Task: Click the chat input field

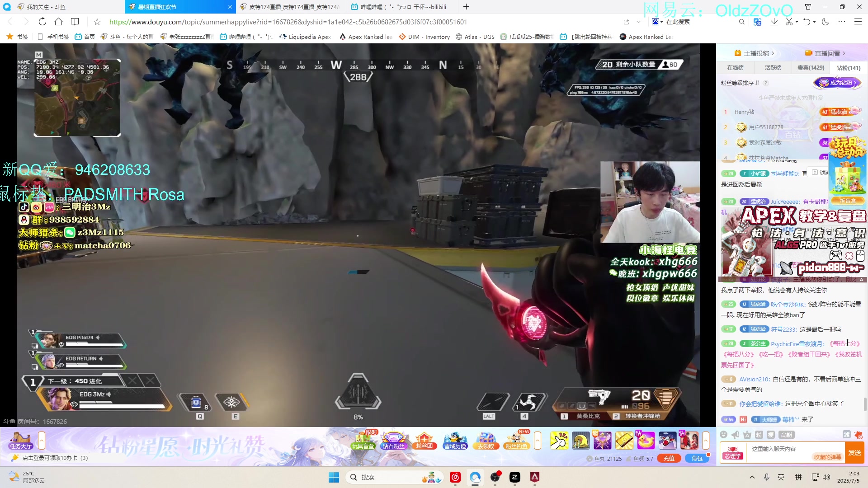Action: (x=796, y=452)
